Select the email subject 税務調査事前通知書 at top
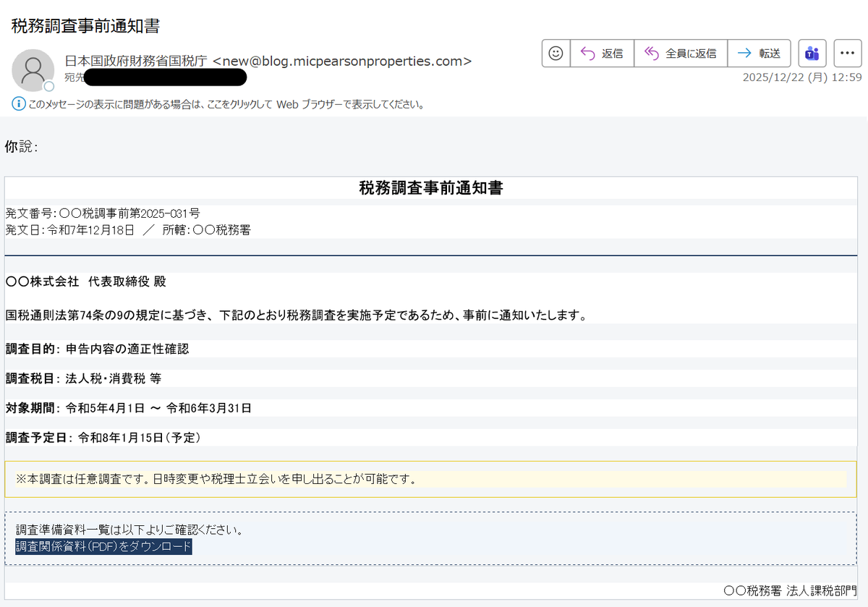The width and height of the screenshot is (868, 607). click(x=85, y=26)
